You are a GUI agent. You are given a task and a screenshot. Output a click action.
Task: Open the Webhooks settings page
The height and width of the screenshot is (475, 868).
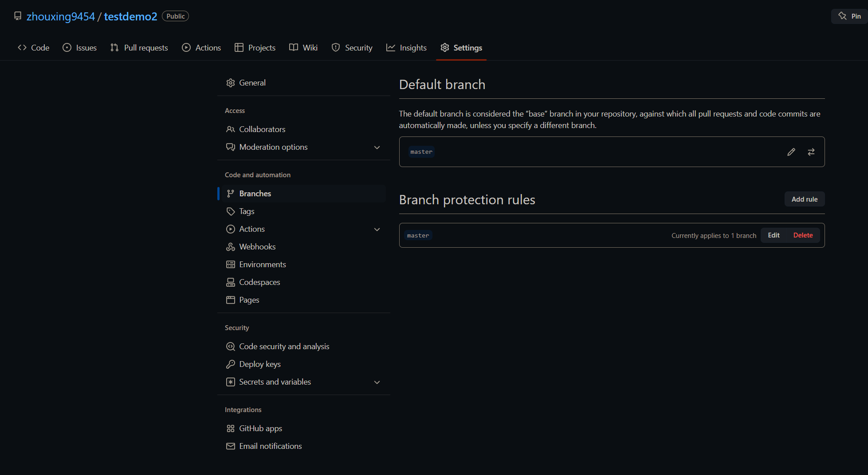(257, 247)
